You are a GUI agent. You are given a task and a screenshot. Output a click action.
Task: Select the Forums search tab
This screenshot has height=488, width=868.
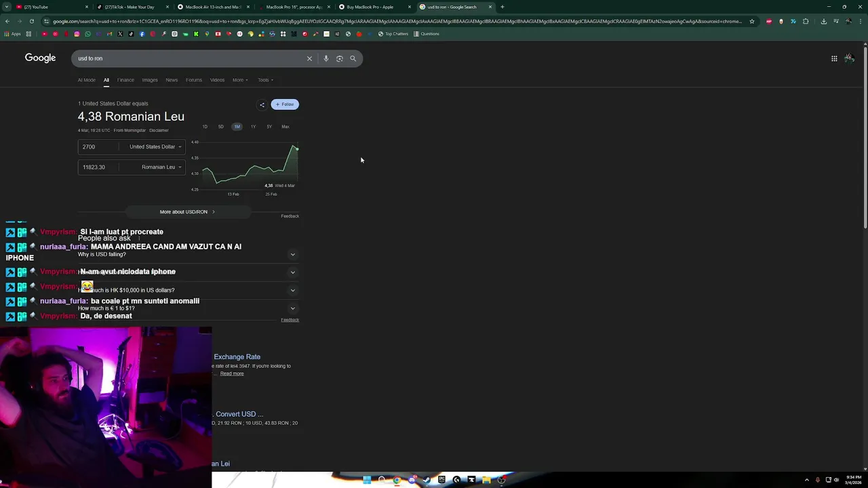pos(194,80)
